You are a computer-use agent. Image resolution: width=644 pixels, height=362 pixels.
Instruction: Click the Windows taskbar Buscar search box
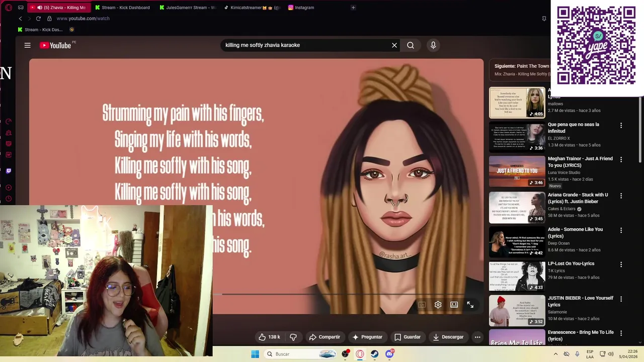pyautogui.click(x=299, y=354)
